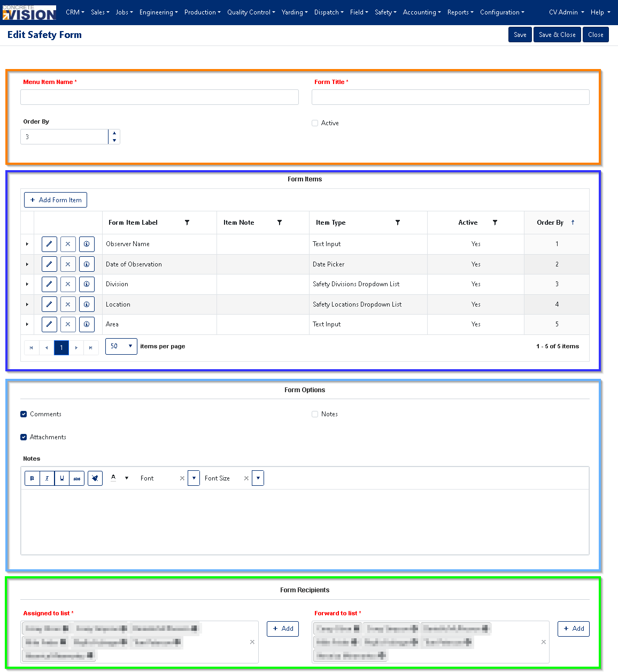Image resolution: width=618 pixels, height=672 pixels.
Task: Edit the Date of Observation item
Action: point(49,264)
